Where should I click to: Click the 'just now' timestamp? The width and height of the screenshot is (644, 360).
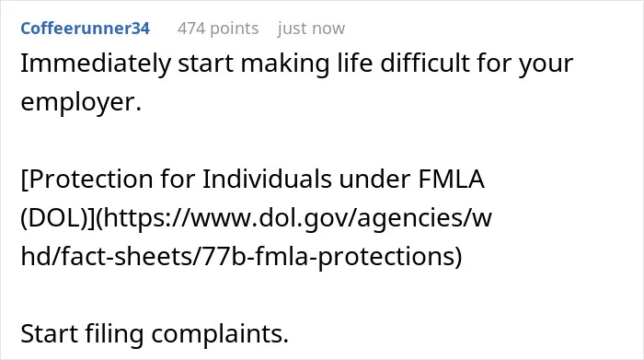coord(311,29)
